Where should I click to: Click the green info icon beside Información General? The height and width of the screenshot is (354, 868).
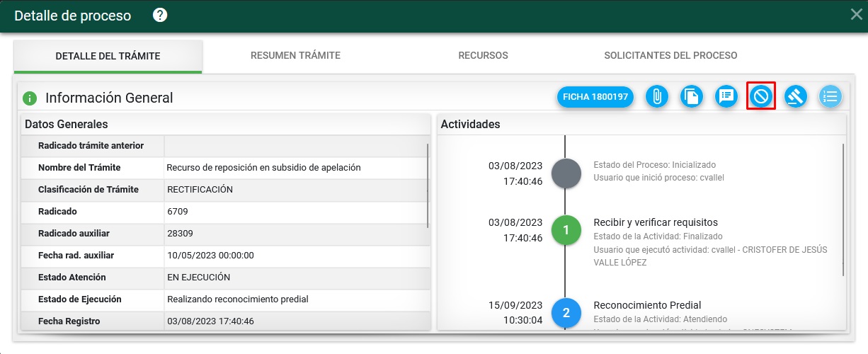pyautogui.click(x=30, y=98)
